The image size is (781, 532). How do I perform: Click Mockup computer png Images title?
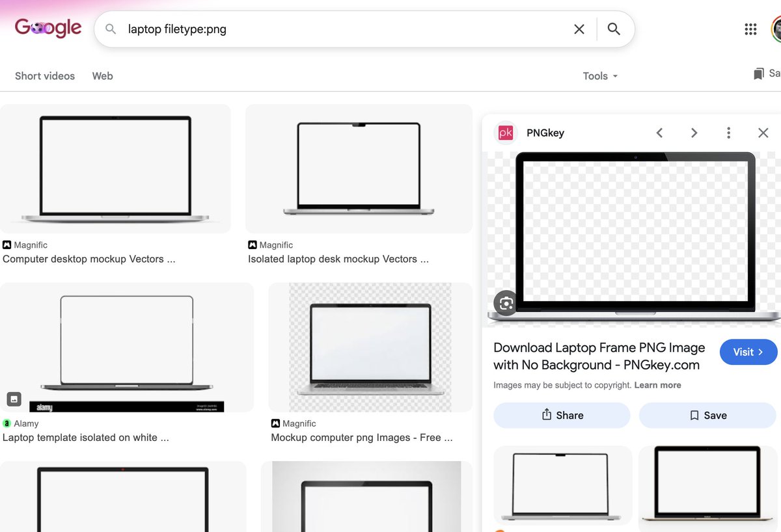pyautogui.click(x=362, y=438)
